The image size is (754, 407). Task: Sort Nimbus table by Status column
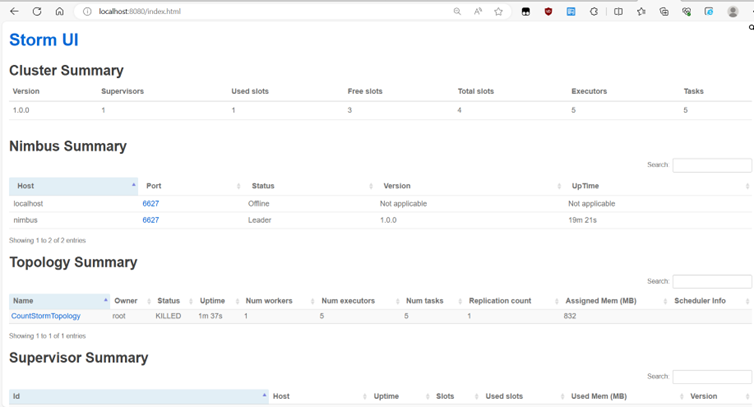(309, 186)
